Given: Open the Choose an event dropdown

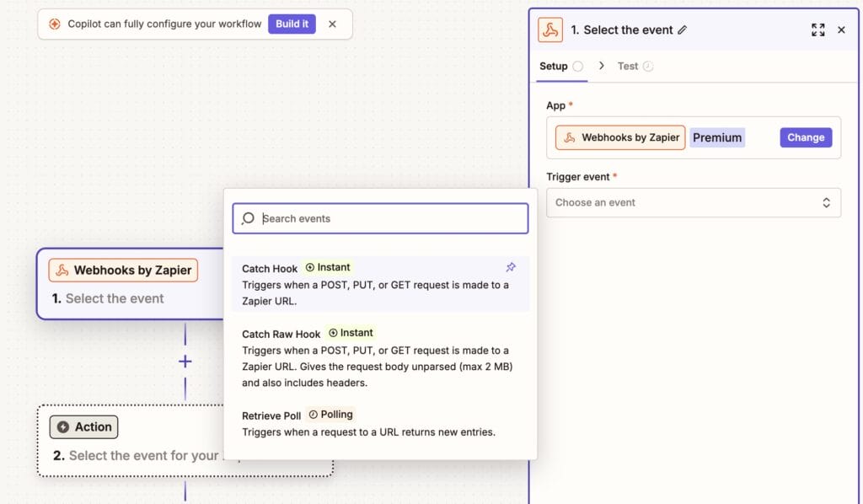Looking at the screenshot, I should pyautogui.click(x=693, y=202).
